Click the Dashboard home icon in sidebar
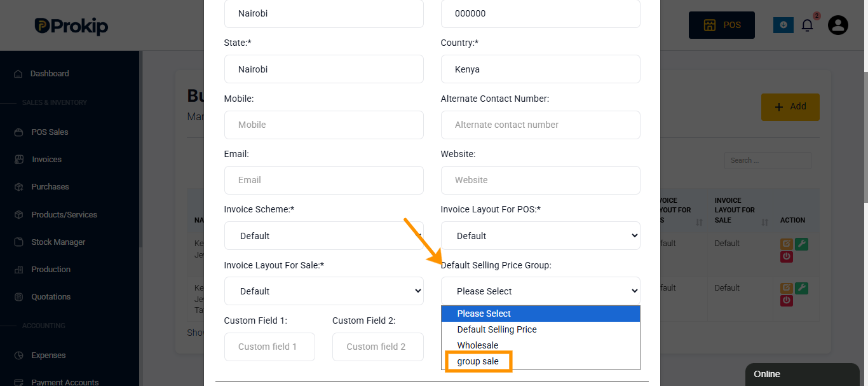The width and height of the screenshot is (868, 386). point(18,74)
